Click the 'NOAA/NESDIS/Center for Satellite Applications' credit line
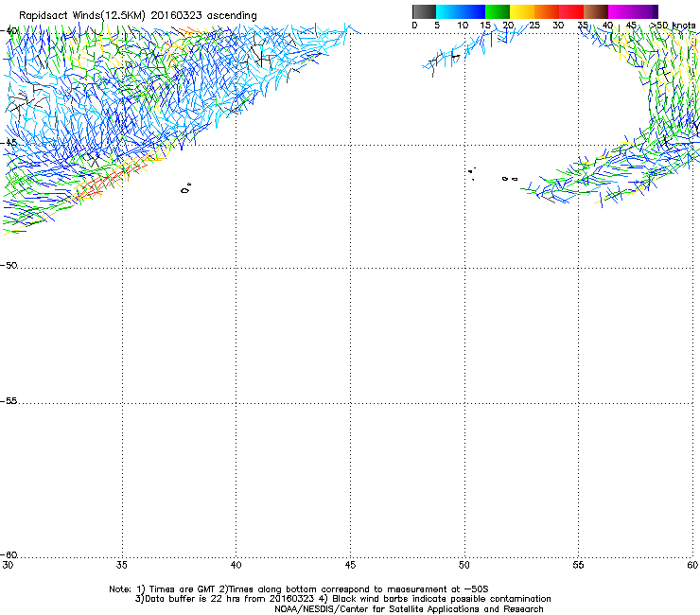The image size is (700, 615). [x=409, y=609]
